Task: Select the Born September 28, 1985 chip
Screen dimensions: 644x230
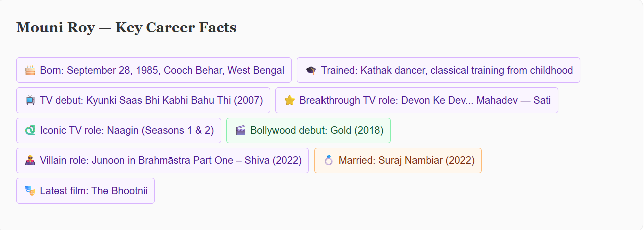Action: pyautogui.click(x=154, y=70)
